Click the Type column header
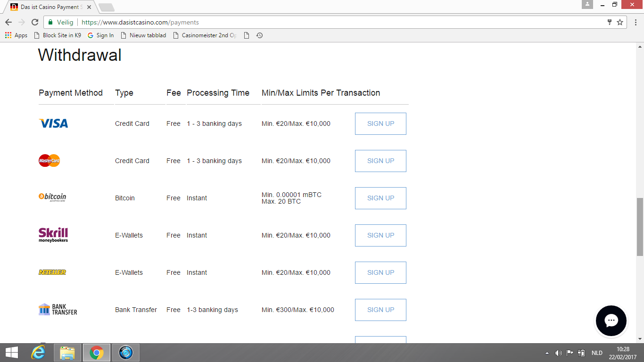The image size is (644, 362). coord(124,93)
